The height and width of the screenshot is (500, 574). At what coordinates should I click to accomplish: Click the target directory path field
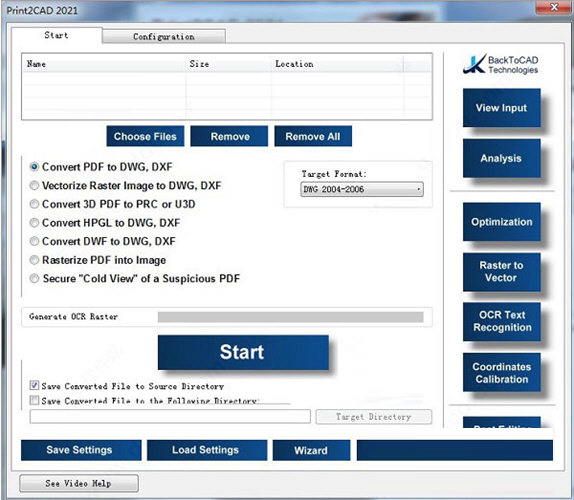pos(170,417)
